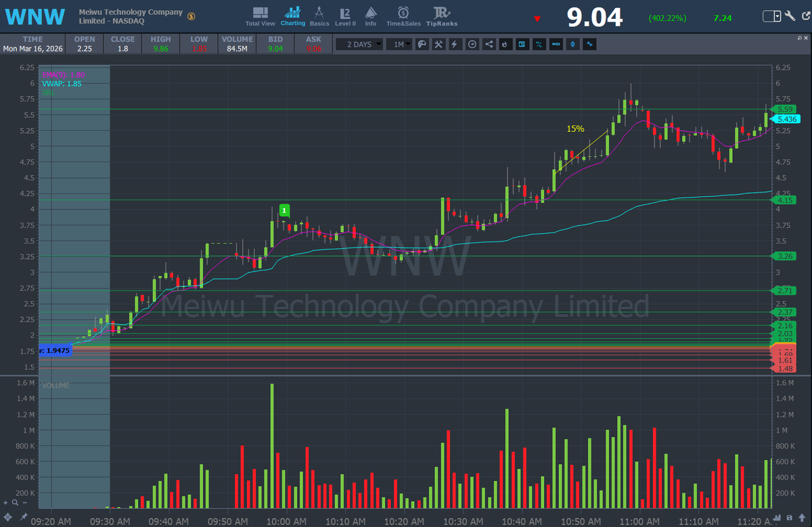Open the Info section
Viewport: 812px width, 527px height.
tap(371, 16)
